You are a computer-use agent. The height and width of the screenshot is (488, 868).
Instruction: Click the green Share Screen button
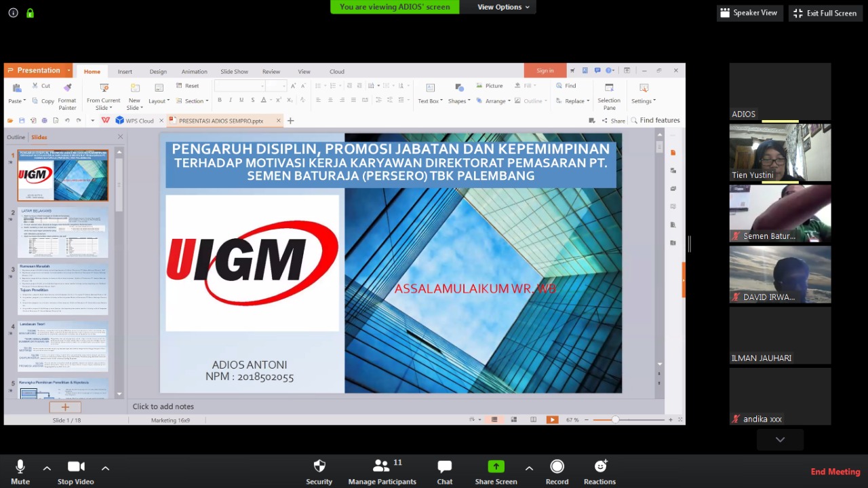[x=496, y=472]
